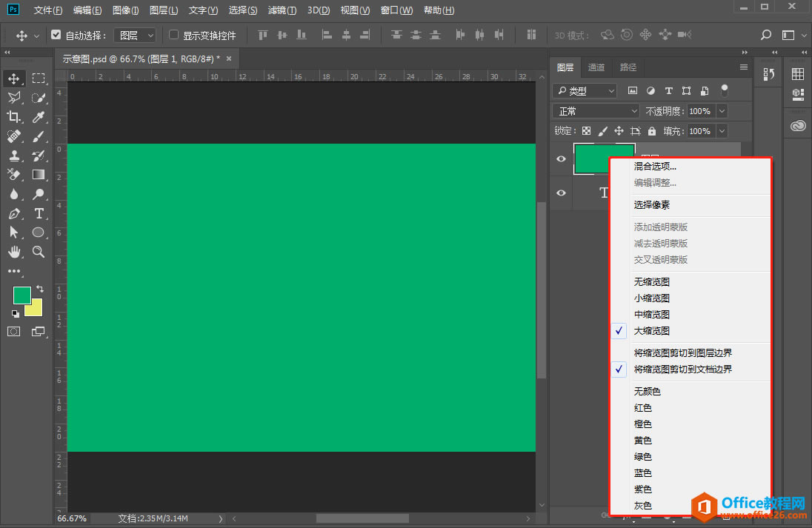Change screen mode button
Viewport: 812px width, 528px height.
coord(39,332)
